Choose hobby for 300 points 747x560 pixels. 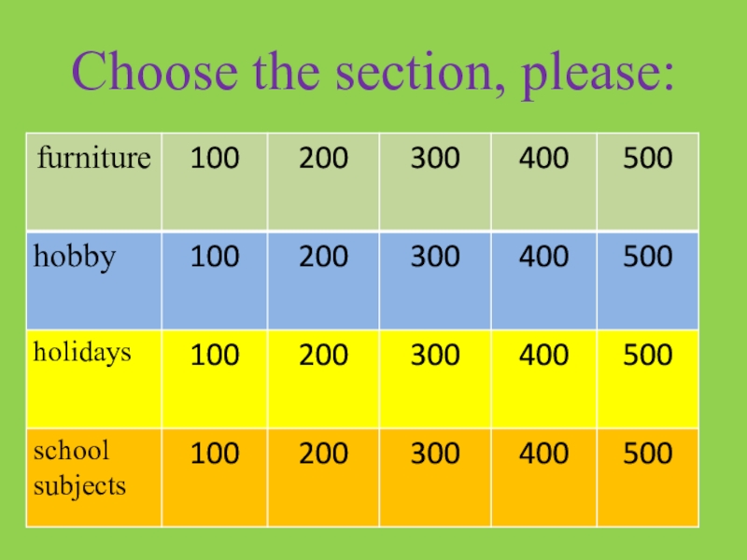(x=435, y=257)
